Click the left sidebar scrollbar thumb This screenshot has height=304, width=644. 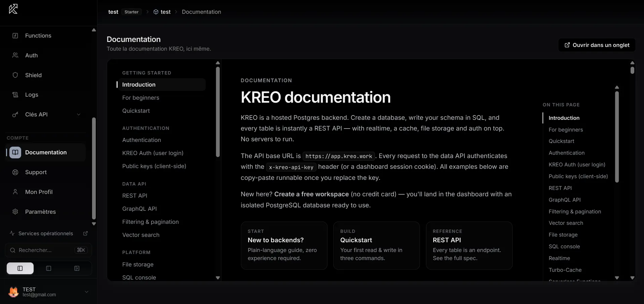pos(94,168)
